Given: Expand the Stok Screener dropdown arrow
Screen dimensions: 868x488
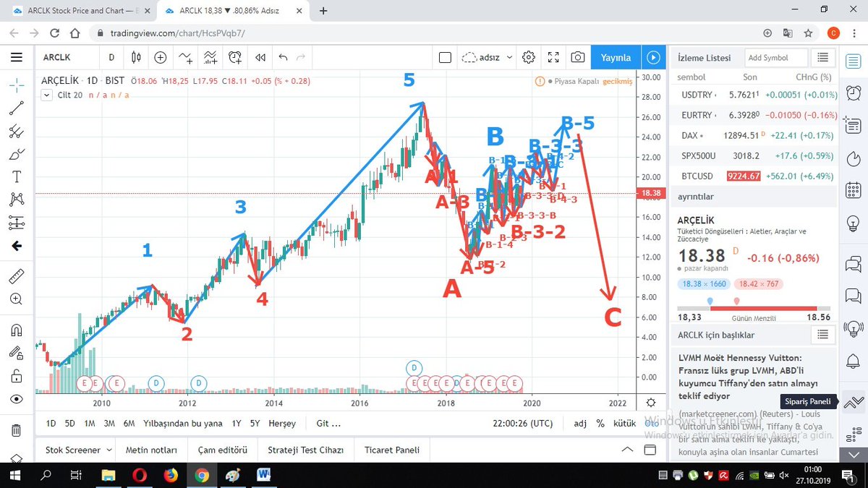Looking at the screenshot, I should point(109,450).
